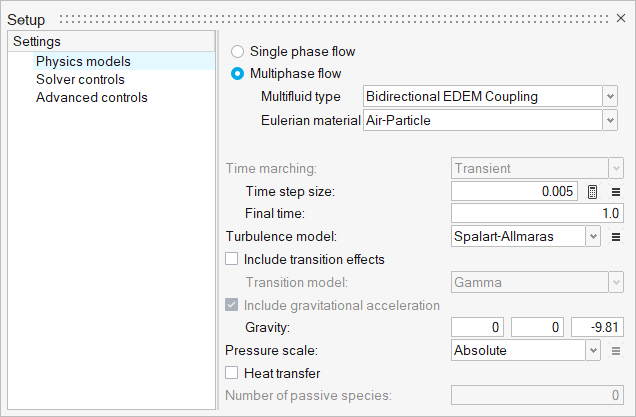Select Single phase flow option
This screenshot has width=636, height=417.
point(238,51)
